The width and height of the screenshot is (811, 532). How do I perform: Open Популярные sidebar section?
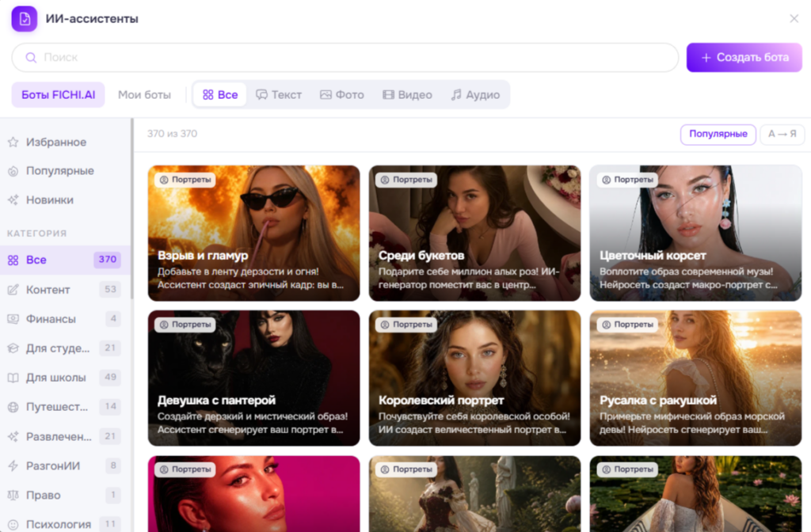point(65,171)
